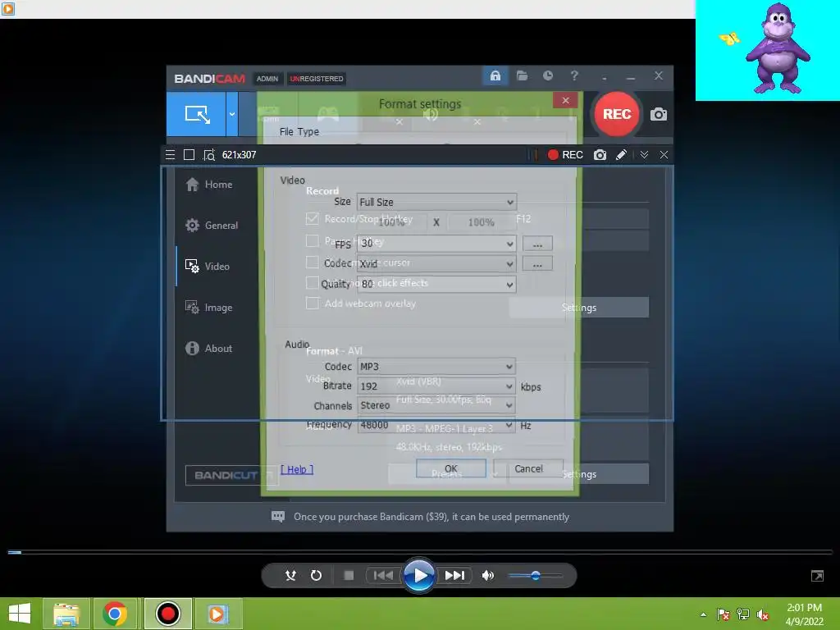
Task: Open the output folder icon
Action: (x=522, y=75)
